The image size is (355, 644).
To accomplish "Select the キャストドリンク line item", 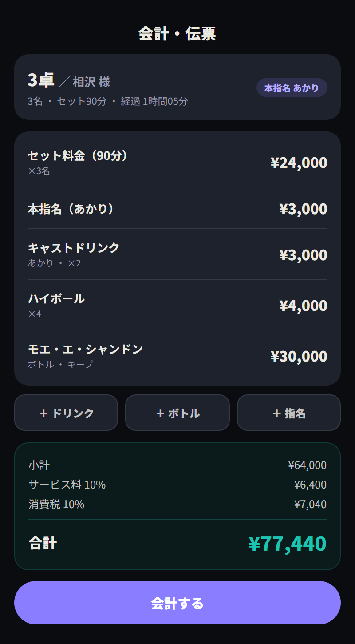I will pyautogui.click(x=177, y=254).
